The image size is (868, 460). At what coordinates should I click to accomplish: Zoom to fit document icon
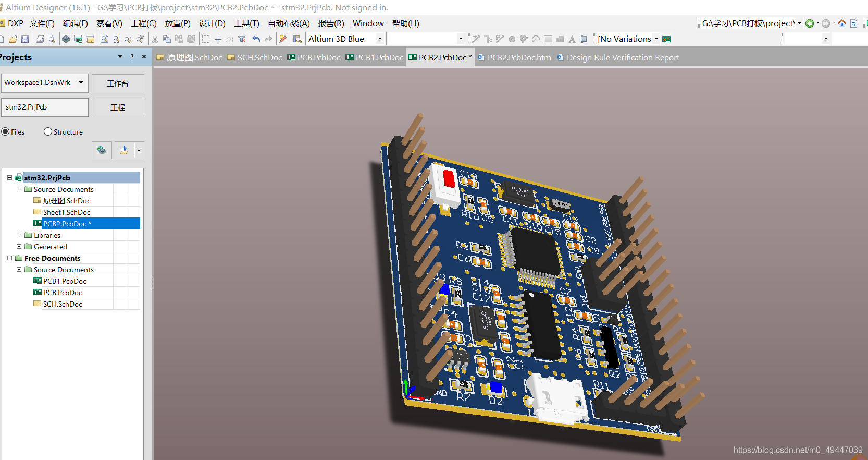coord(105,39)
